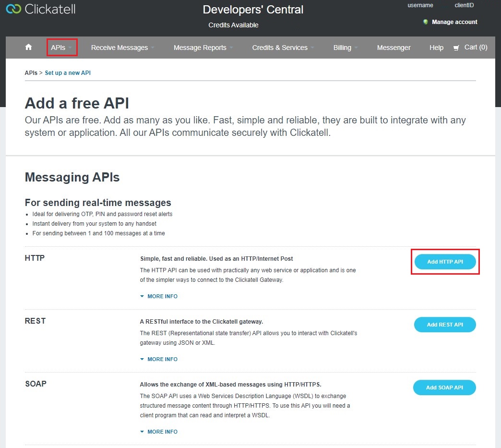Click the Add SOAP API button
The height and width of the screenshot is (448, 501).
pos(444,387)
